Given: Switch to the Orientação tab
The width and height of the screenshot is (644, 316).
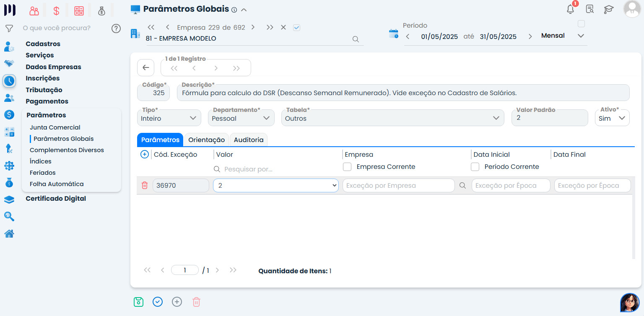Looking at the screenshot, I should pyautogui.click(x=206, y=140).
